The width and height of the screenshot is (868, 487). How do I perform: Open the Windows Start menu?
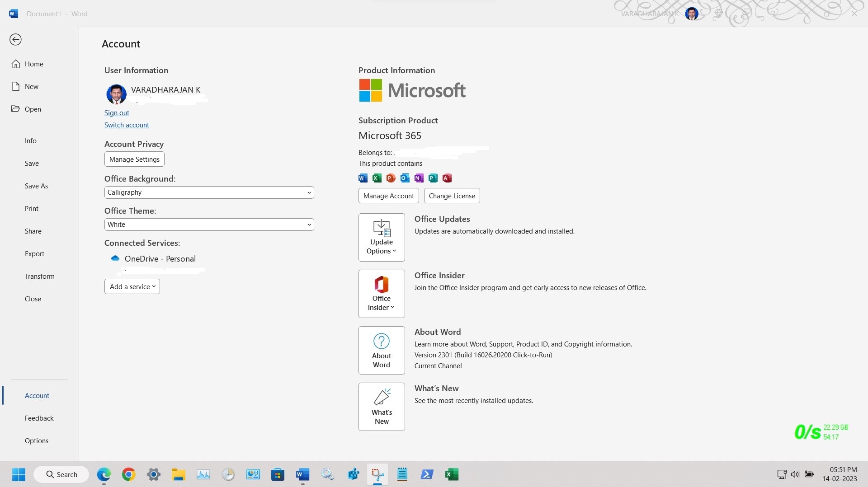(19, 474)
